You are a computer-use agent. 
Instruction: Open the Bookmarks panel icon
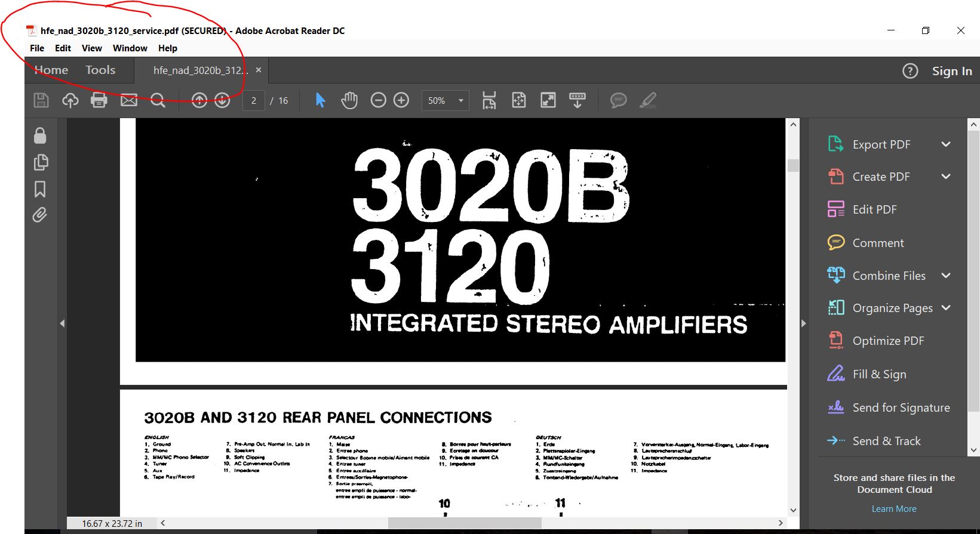[40, 189]
